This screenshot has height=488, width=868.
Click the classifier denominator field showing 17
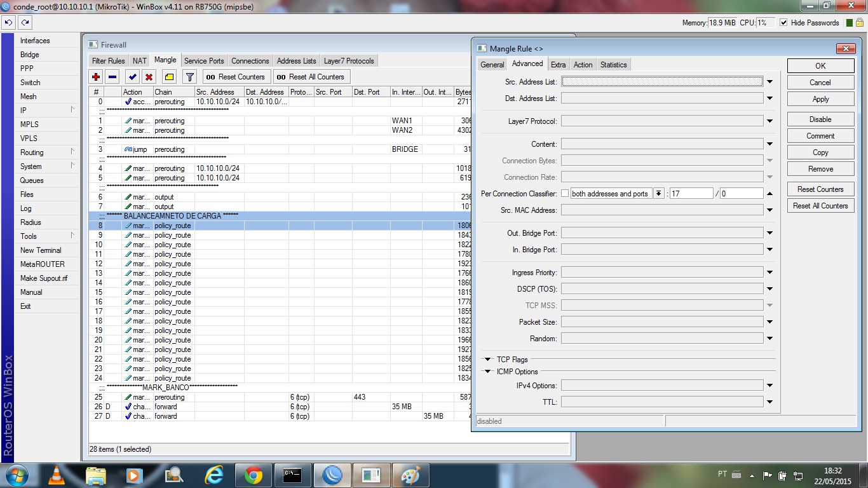click(x=691, y=194)
